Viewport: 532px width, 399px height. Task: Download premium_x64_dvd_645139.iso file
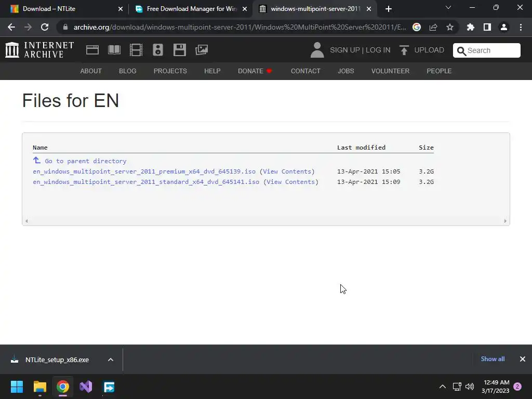(x=144, y=171)
